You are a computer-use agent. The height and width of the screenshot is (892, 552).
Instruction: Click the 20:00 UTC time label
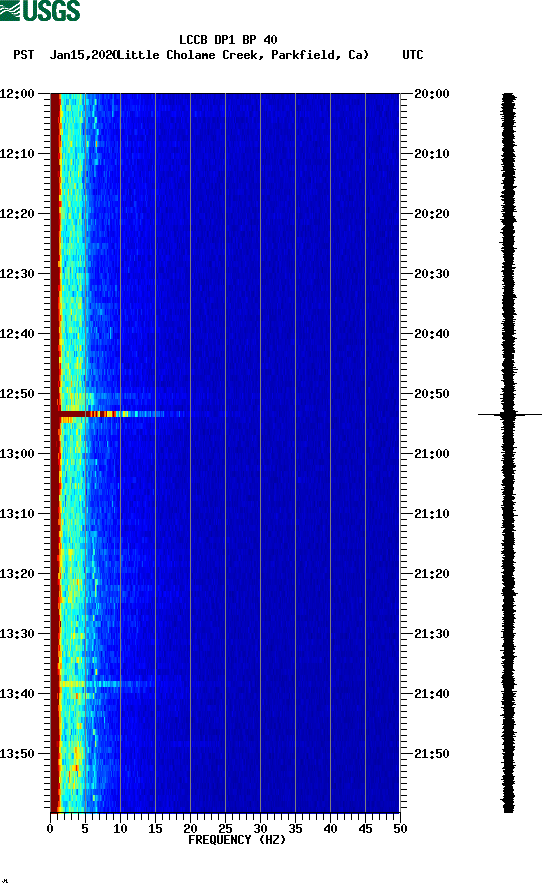(x=432, y=94)
